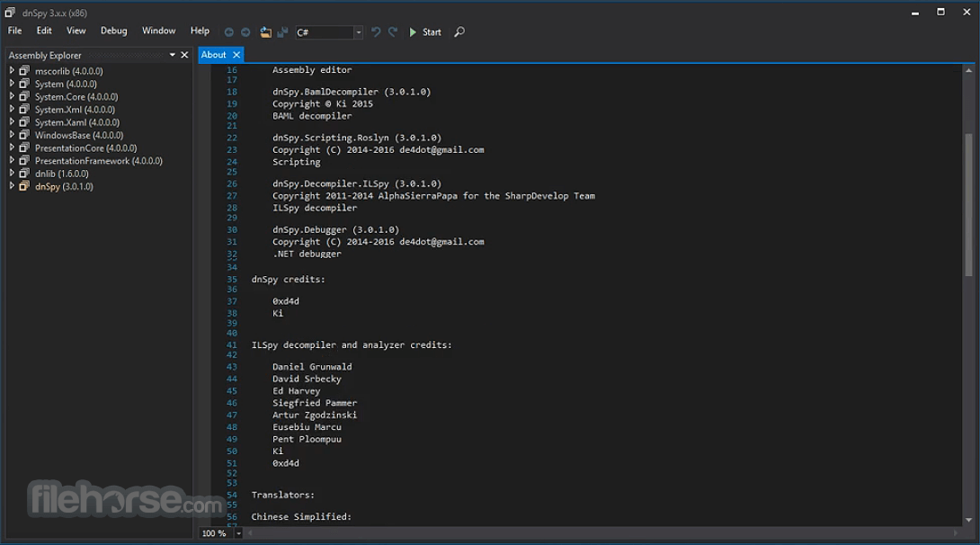Click the dnSpy assembly icon

click(x=24, y=185)
